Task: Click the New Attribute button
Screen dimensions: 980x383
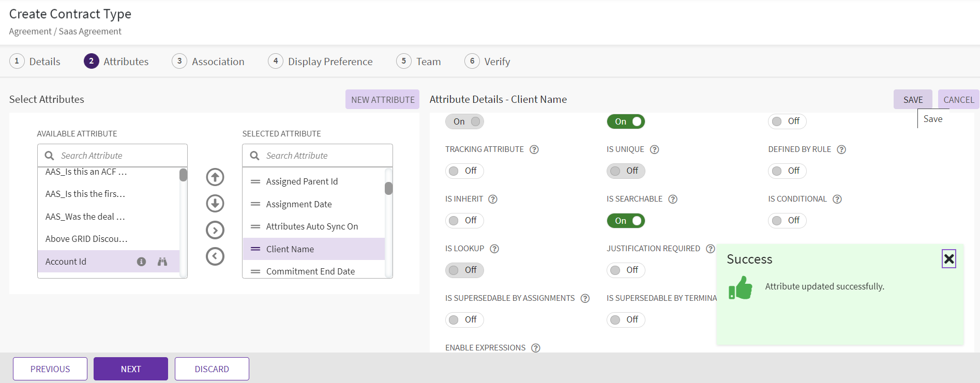Action: point(382,100)
